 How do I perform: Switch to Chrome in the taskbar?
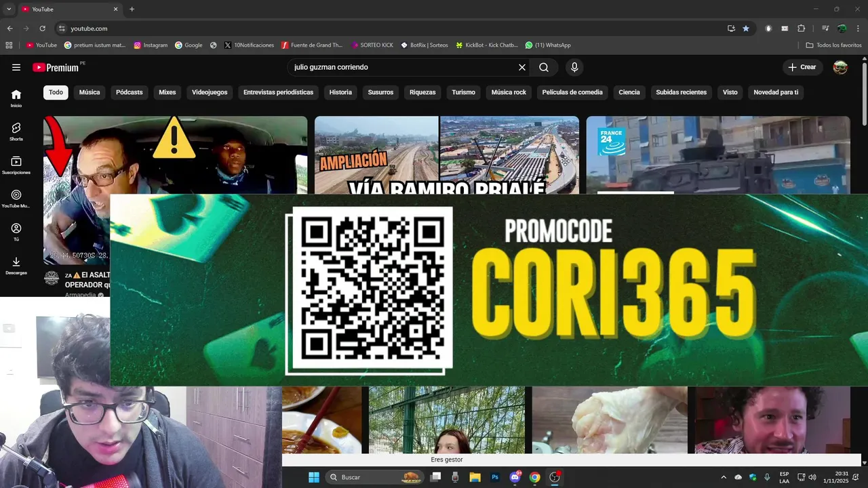click(534, 477)
